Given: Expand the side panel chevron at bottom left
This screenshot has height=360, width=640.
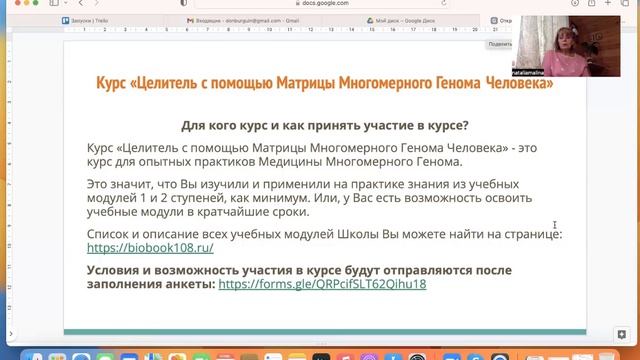Looking at the screenshot, I should coord(11,334).
